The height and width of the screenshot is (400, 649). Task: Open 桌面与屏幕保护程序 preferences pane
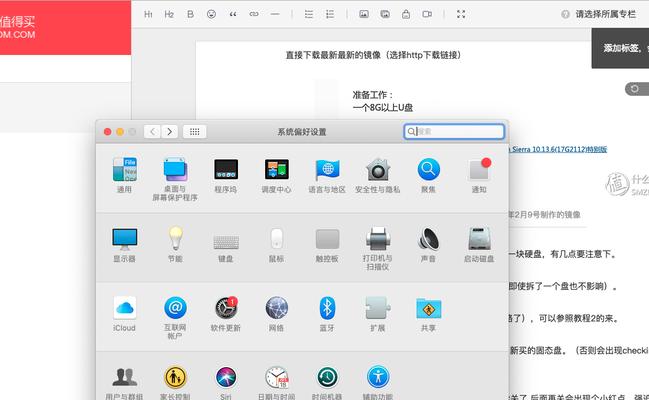[175, 179]
